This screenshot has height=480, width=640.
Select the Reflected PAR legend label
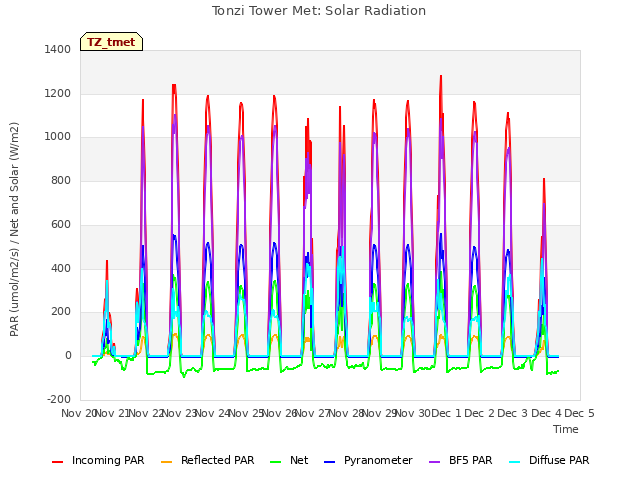218,460
